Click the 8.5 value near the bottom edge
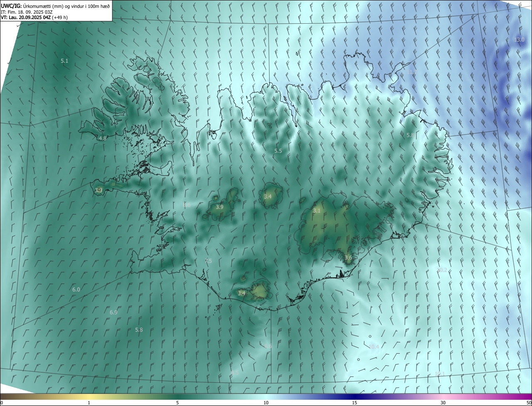The height and width of the screenshot is (406, 532). click(x=235, y=372)
